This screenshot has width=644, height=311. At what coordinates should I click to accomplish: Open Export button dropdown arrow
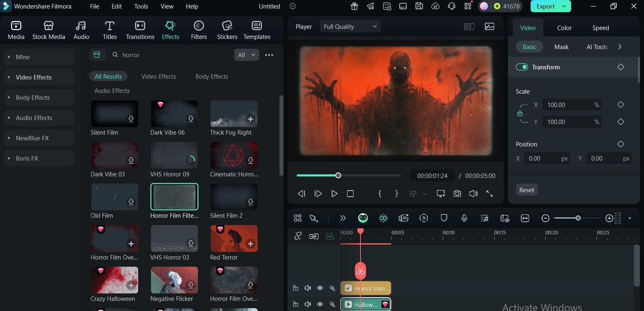(x=564, y=6)
